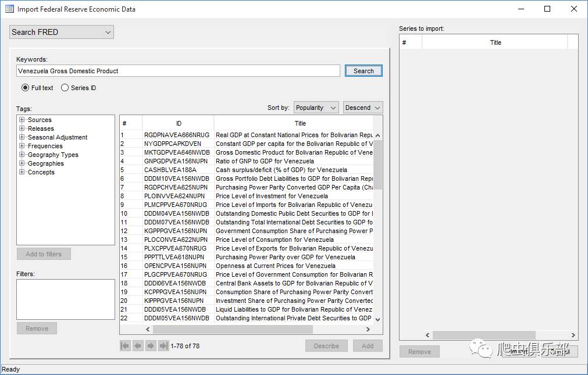Expand the Releases tag node
This screenshot has width=588, height=375.
point(22,128)
